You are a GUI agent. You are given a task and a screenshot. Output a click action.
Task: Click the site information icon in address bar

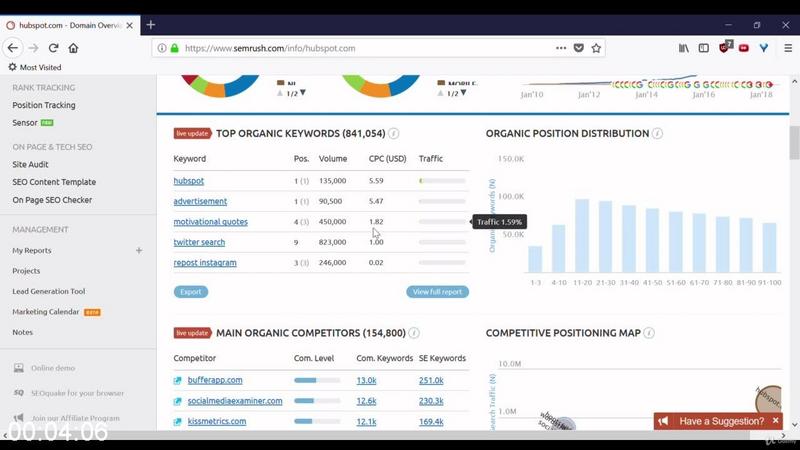tap(162, 48)
